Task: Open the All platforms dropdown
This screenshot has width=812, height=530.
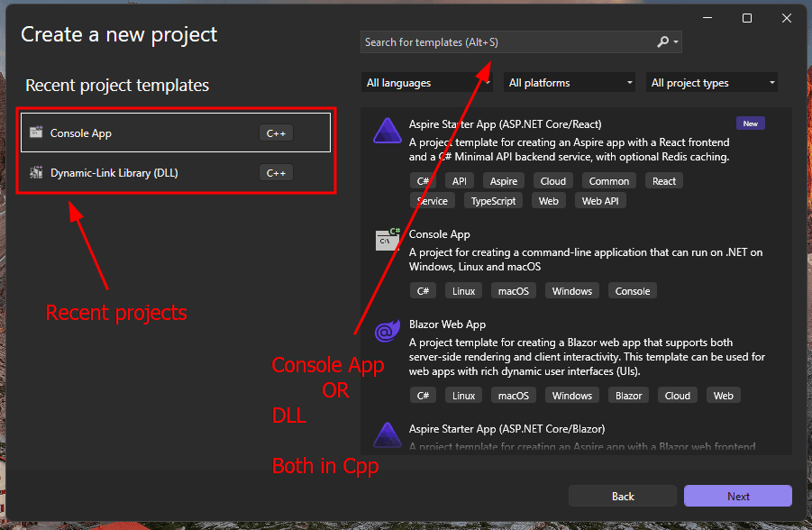Action: point(570,83)
